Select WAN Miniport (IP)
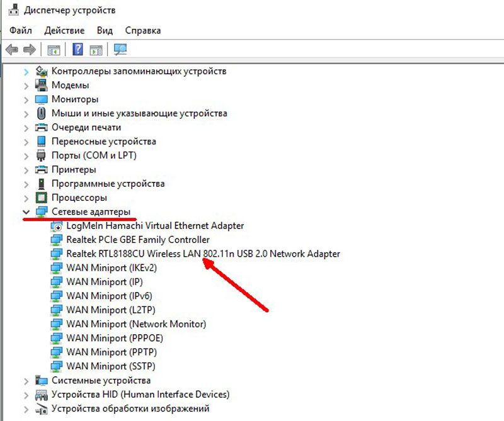Image resolution: width=504 pixels, height=421 pixels. [x=105, y=282]
